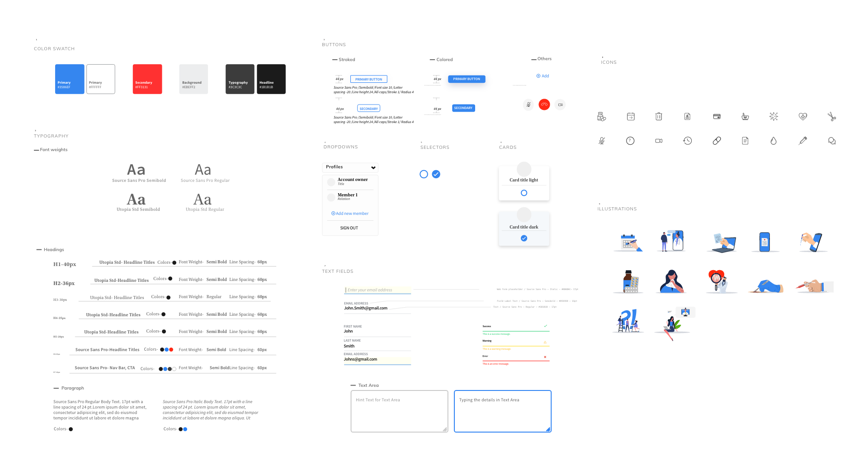
Task: Click the Add new member link
Action: click(350, 214)
